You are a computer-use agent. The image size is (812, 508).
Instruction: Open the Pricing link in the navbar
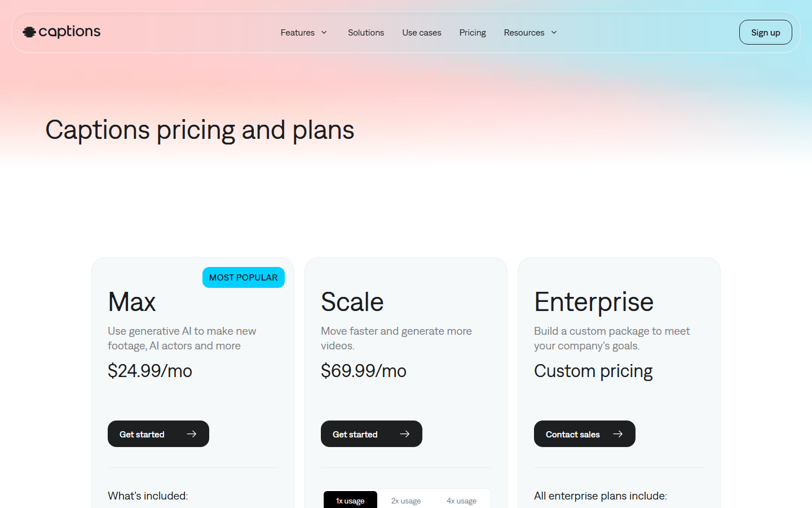473,33
